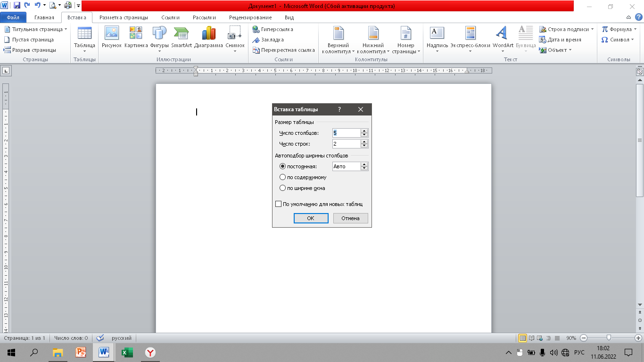Insert a Разрыв страницы page break

tap(30, 50)
